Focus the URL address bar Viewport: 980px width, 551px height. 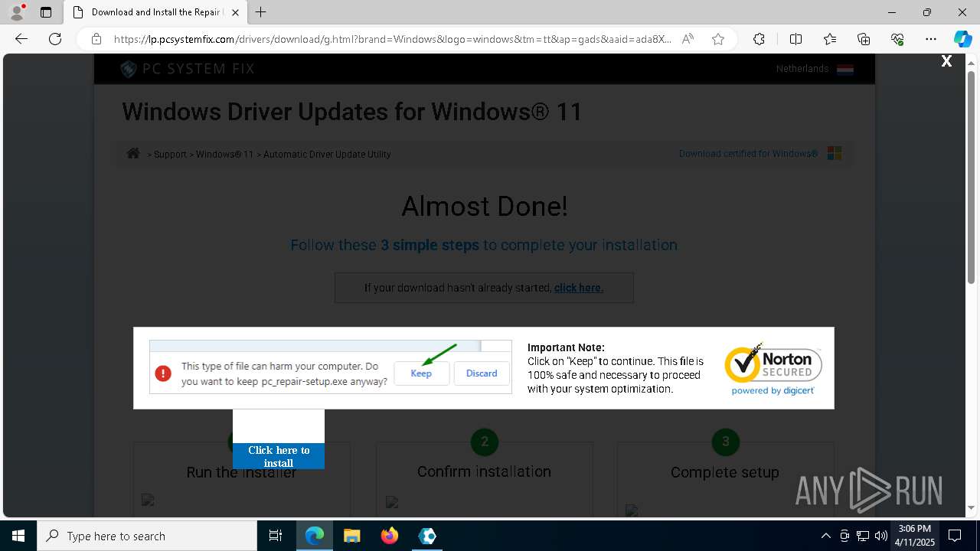click(392, 39)
